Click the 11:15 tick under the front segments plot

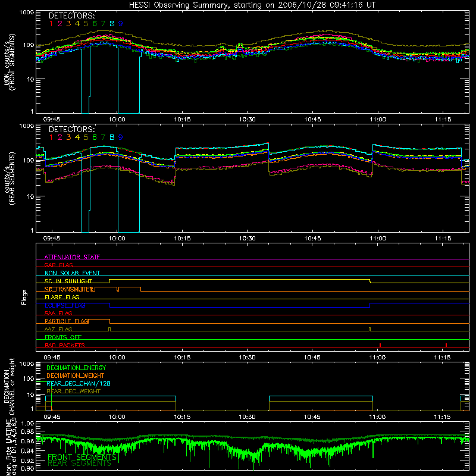(443, 120)
